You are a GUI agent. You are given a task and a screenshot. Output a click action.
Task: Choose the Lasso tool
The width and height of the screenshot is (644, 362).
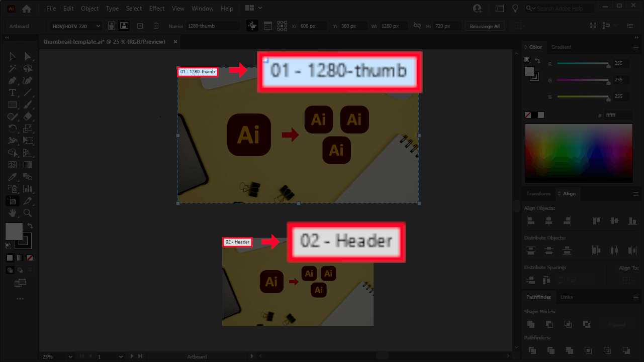pyautogui.click(x=28, y=68)
